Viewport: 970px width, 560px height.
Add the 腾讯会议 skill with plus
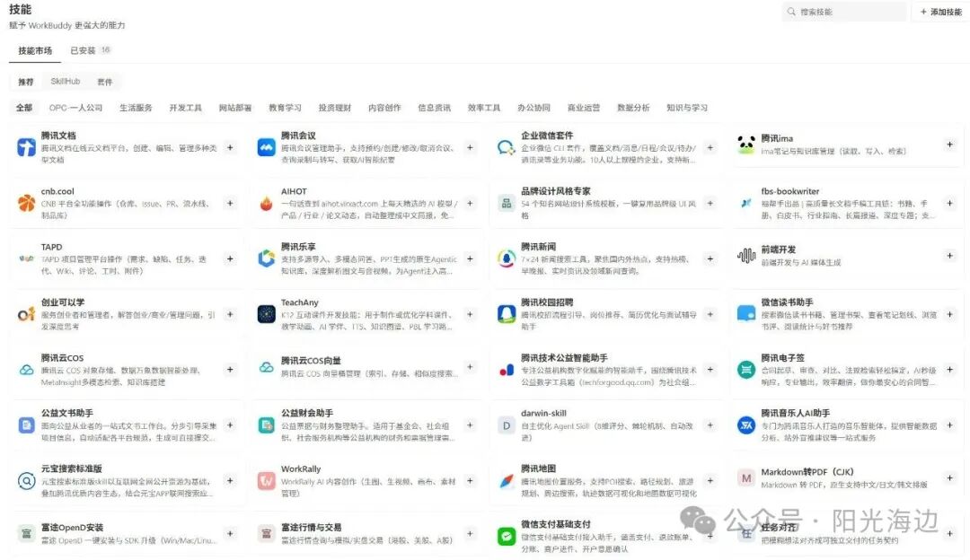[470, 148]
